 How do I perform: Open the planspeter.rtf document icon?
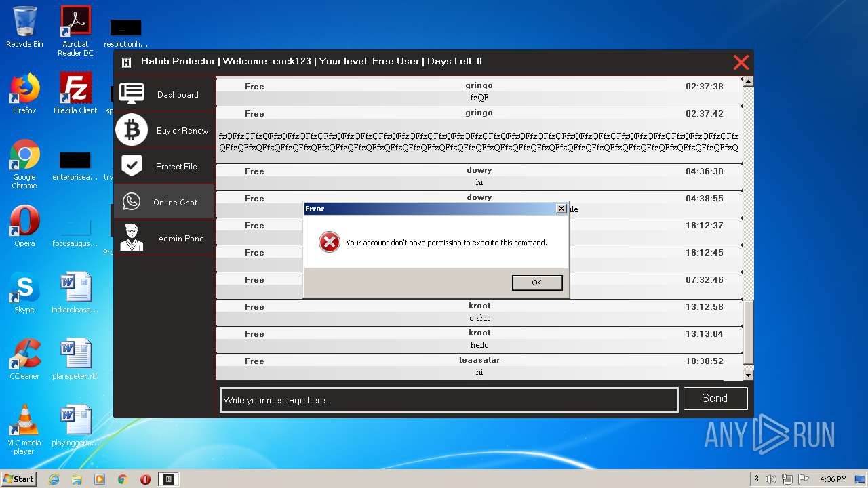coord(75,359)
